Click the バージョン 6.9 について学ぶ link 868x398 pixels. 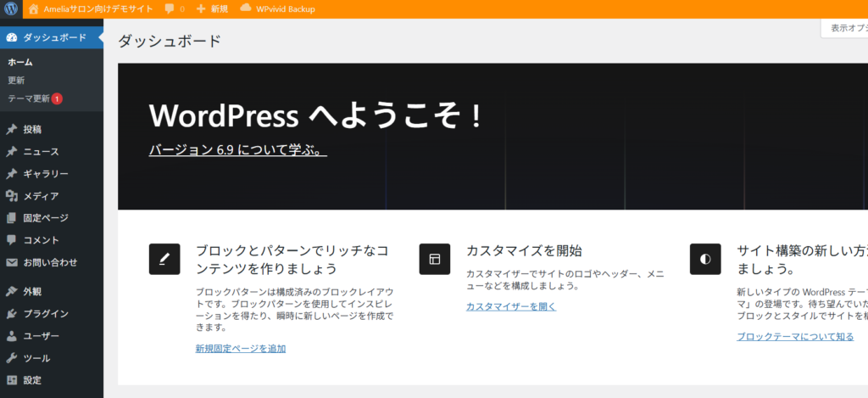(237, 150)
